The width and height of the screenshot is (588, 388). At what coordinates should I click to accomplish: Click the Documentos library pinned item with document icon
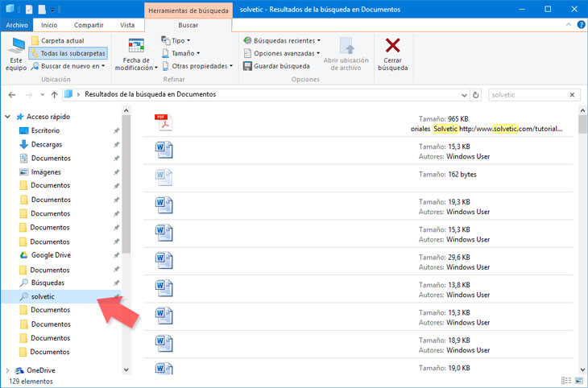(45, 159)
